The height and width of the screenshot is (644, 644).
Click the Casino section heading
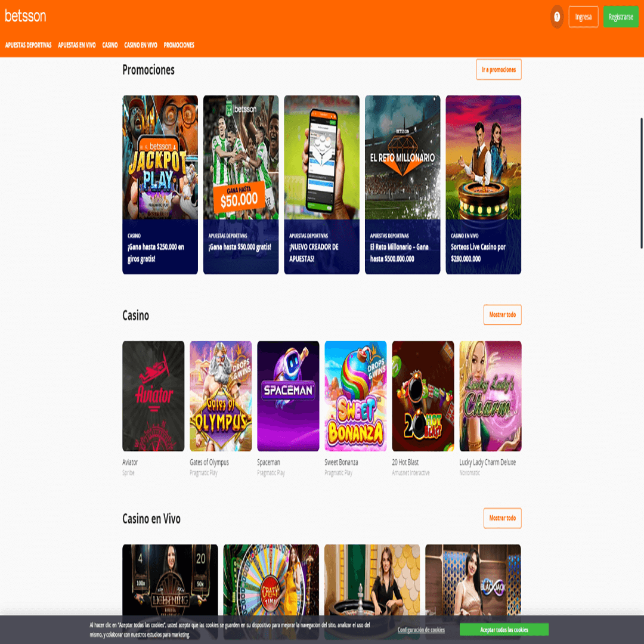click(x=135, y=315)
